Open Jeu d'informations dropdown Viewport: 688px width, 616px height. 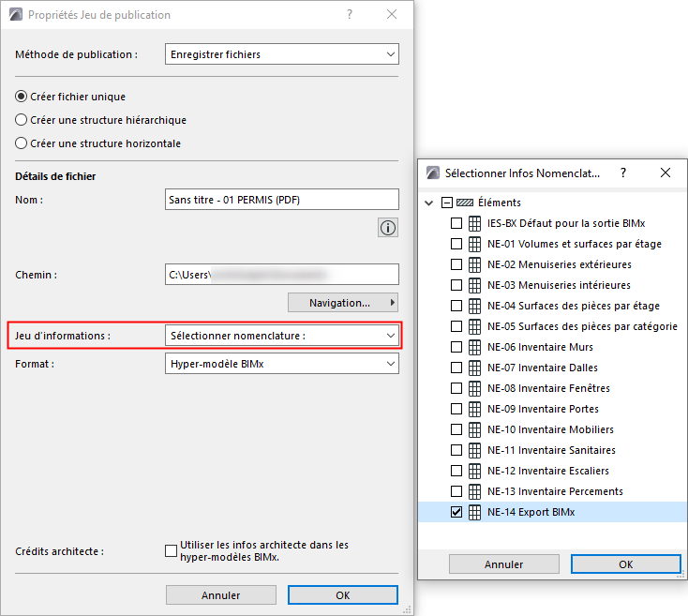click(282, 336)
